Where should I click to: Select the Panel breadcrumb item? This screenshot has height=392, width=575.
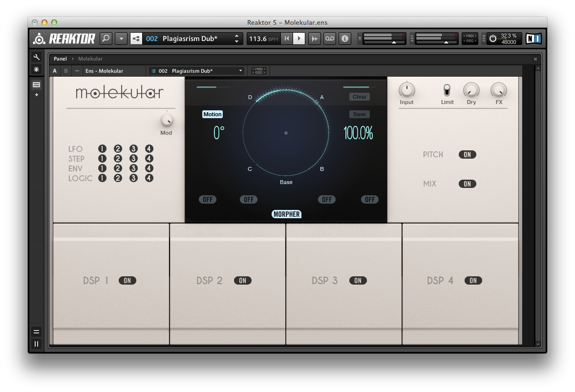coord(60,59)
